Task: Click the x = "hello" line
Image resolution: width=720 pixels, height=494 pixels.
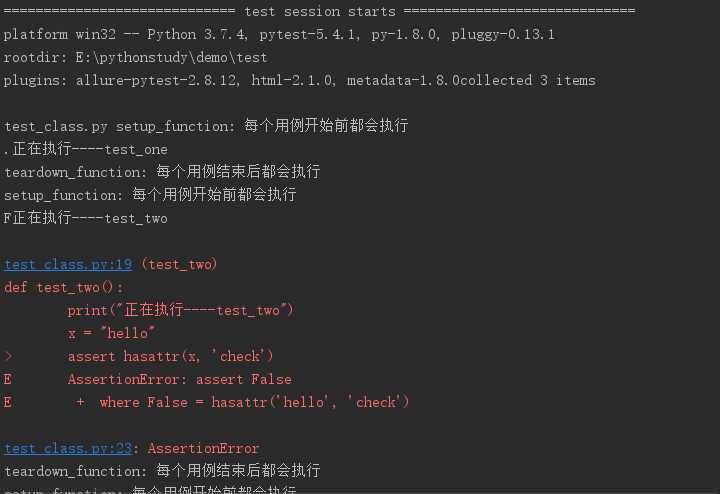Action: (111, 333)
